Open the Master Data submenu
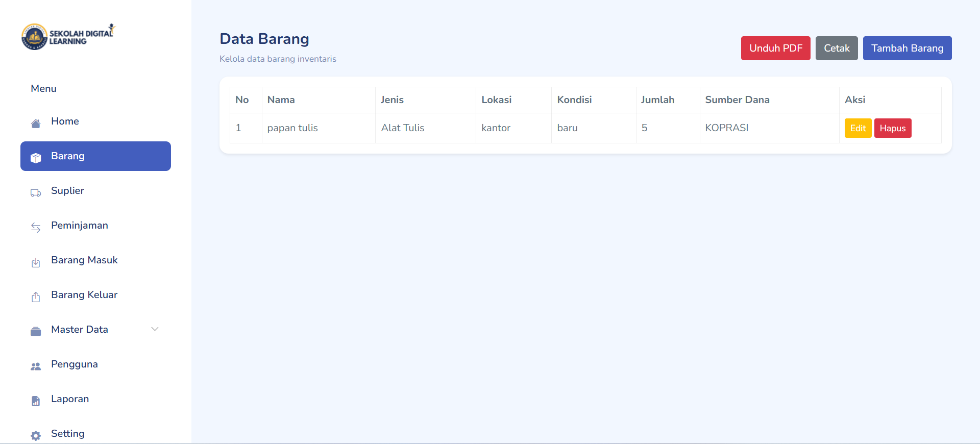The width and height of the screenshot is (980, 444). (x=80, y=330)
